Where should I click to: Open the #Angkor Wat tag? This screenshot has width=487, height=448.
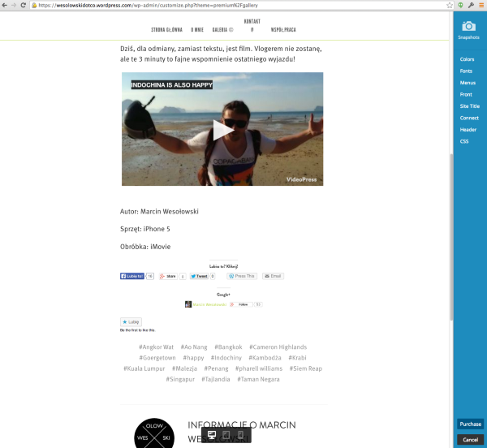156,347
